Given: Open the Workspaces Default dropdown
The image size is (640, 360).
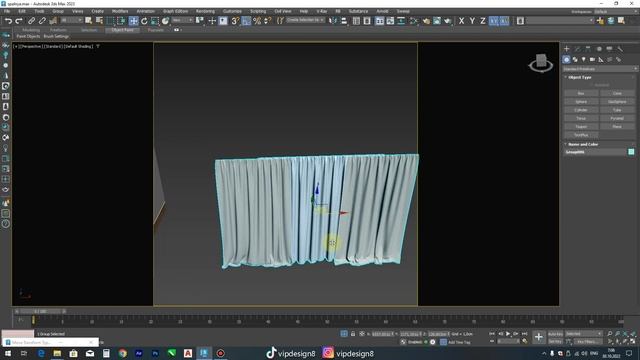Looking at the screenshot, I should (x=616, y=12).
